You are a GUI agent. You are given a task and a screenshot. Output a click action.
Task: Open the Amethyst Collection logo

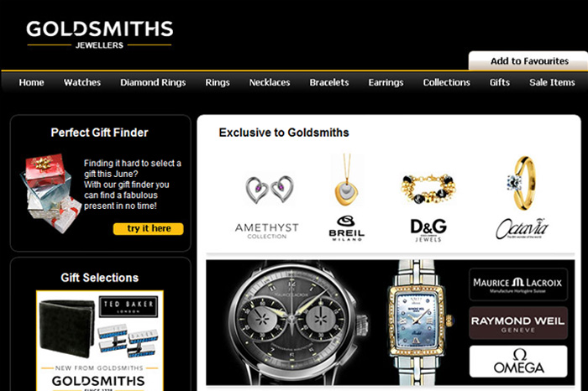point(266,231)
